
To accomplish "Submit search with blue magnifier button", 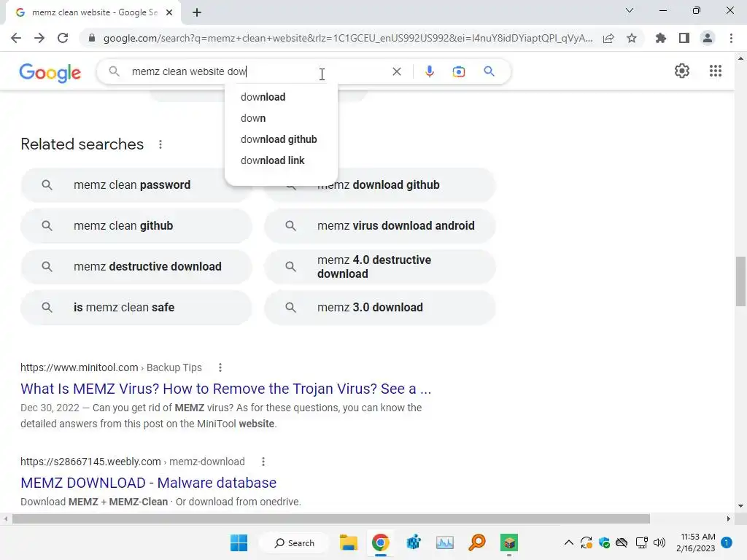I will click(x=489, y=71).
